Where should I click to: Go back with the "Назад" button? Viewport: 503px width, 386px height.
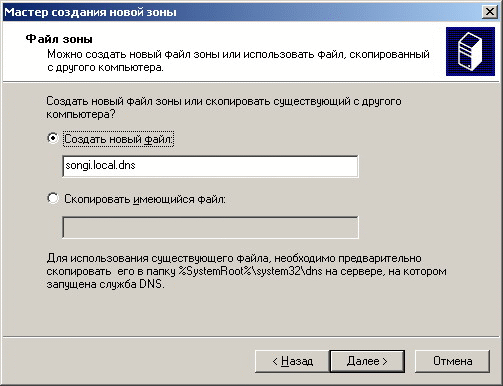(x=292, y=361)
